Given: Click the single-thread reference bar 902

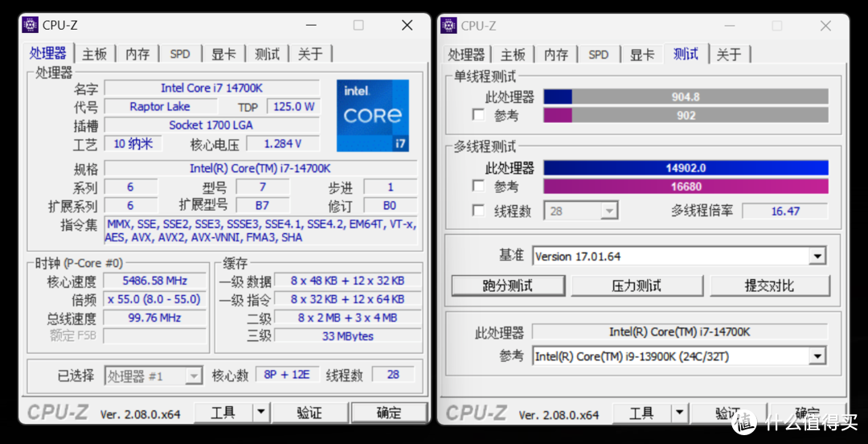Looking at the screenshot, I should [686, 115].
